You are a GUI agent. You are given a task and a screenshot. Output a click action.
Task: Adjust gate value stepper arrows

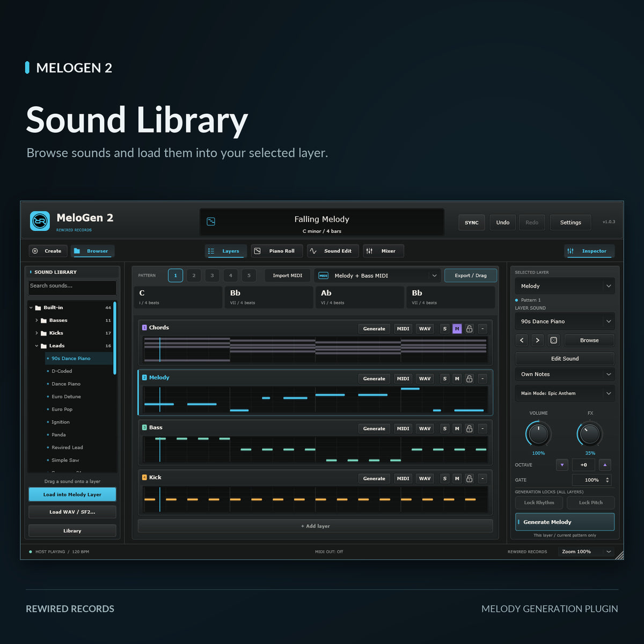click(x=608, y=480)
